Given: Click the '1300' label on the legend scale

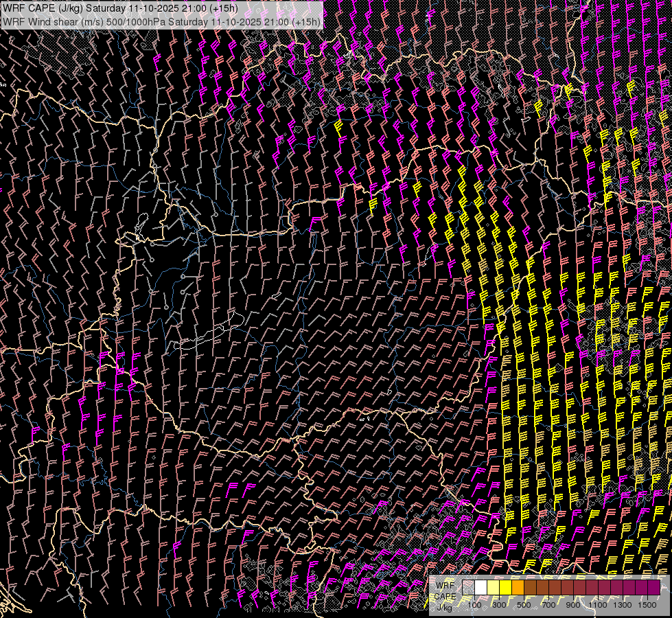Looking at the screenshot, I should (x=623, y=605).
